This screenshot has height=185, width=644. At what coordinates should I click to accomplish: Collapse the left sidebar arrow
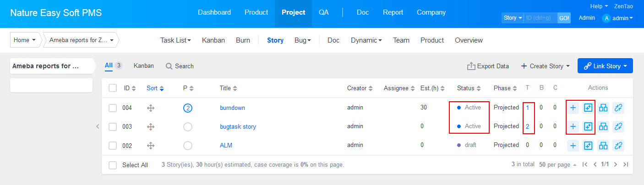[98, 126]
